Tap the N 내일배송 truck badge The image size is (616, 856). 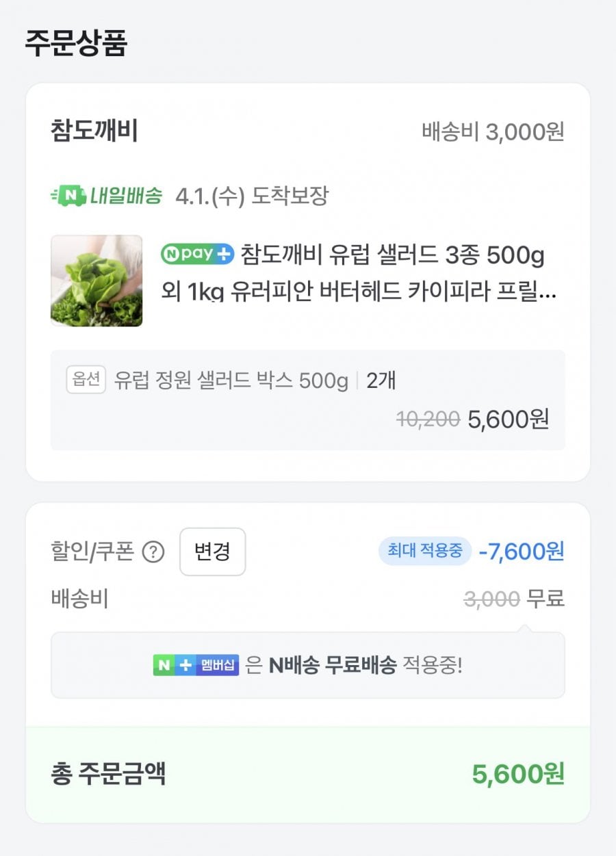coord(107,196)
